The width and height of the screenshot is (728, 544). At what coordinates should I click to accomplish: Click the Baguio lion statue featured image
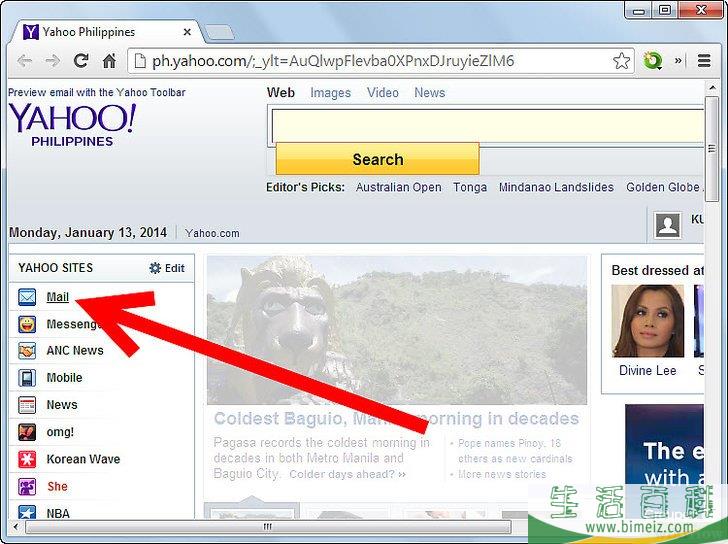point(396,330)
